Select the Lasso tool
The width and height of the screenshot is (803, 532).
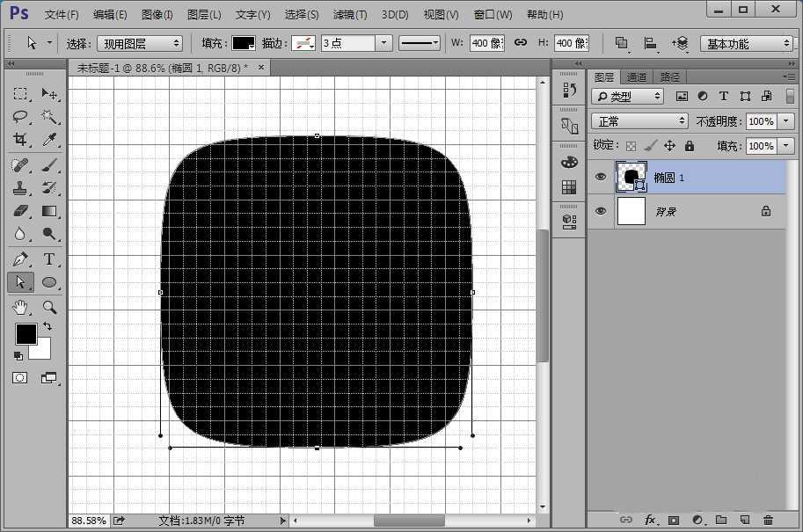click(x=21, y=116)
